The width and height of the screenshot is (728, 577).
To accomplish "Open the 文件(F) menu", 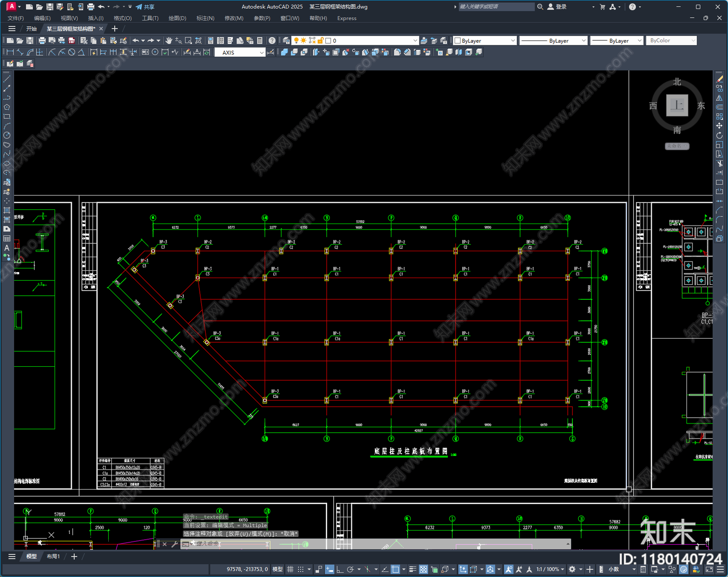I will pos(15,18).
